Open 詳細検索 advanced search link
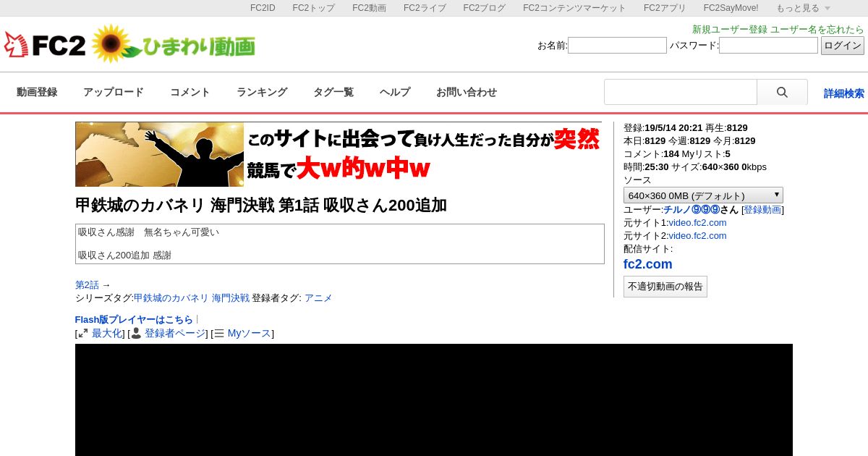The image size is (868, 456). [x=844, y=93]
